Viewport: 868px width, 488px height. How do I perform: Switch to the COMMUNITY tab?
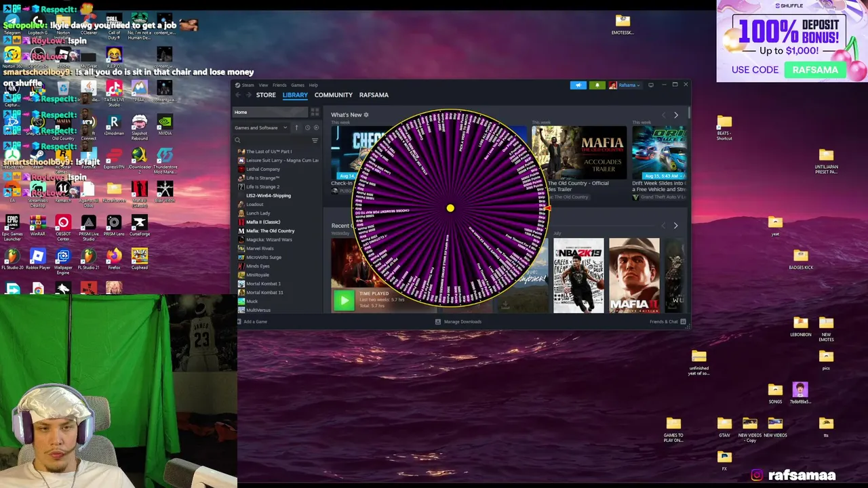click(x=334, y=95)
